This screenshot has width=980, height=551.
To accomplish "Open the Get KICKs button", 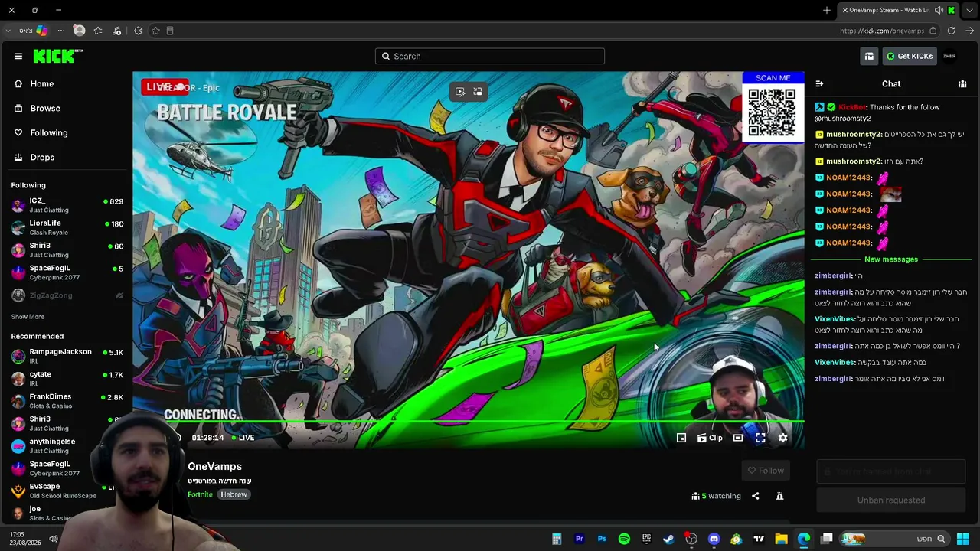I will click(910, 56).
